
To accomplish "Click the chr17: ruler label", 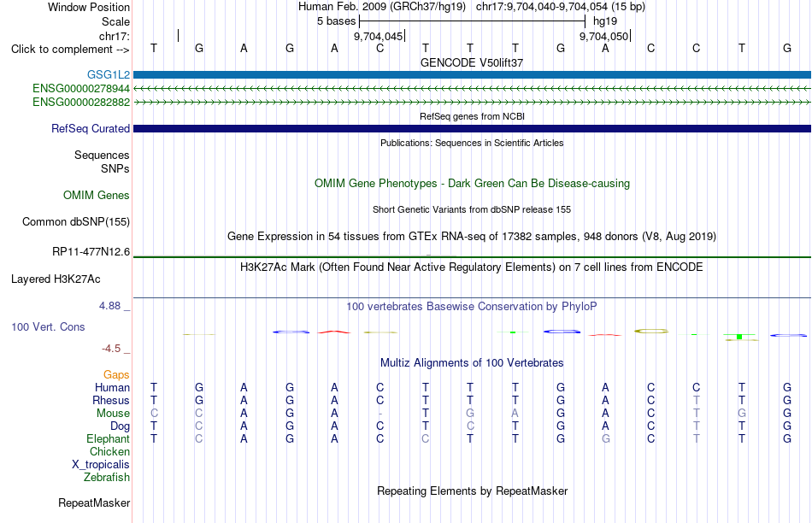I will tap(114, 36).
